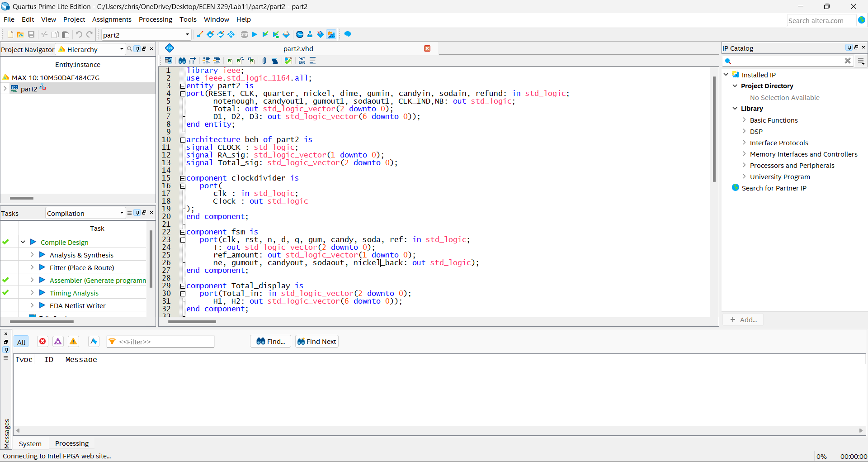The image size is (868, 462).
Task: Switch to the Processing messages tab
Action: [x=72, y=443]
